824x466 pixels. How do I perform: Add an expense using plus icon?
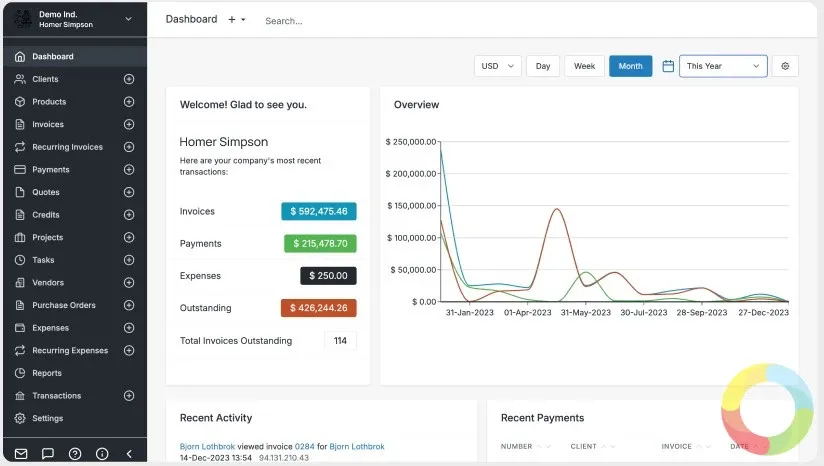point(129,328)
